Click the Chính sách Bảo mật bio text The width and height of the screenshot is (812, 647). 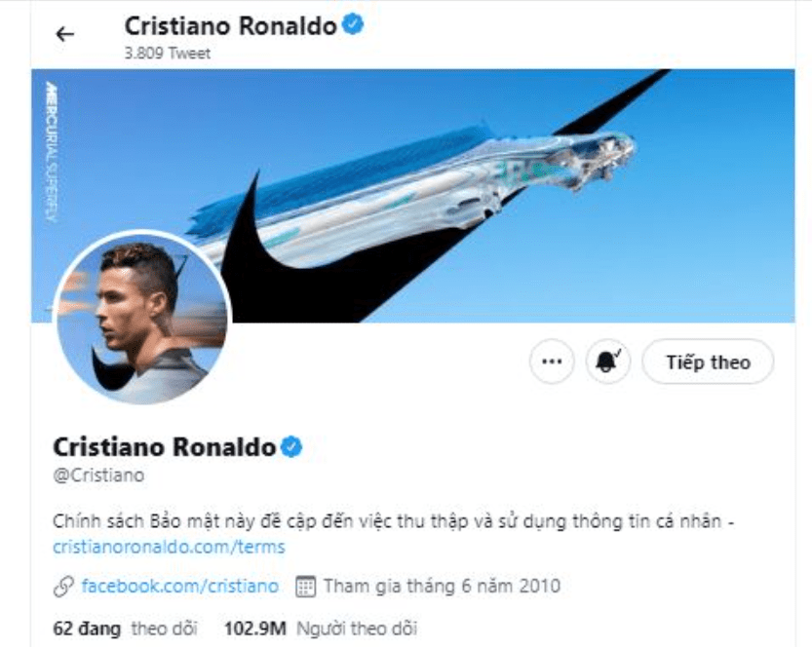pos(390,521)
